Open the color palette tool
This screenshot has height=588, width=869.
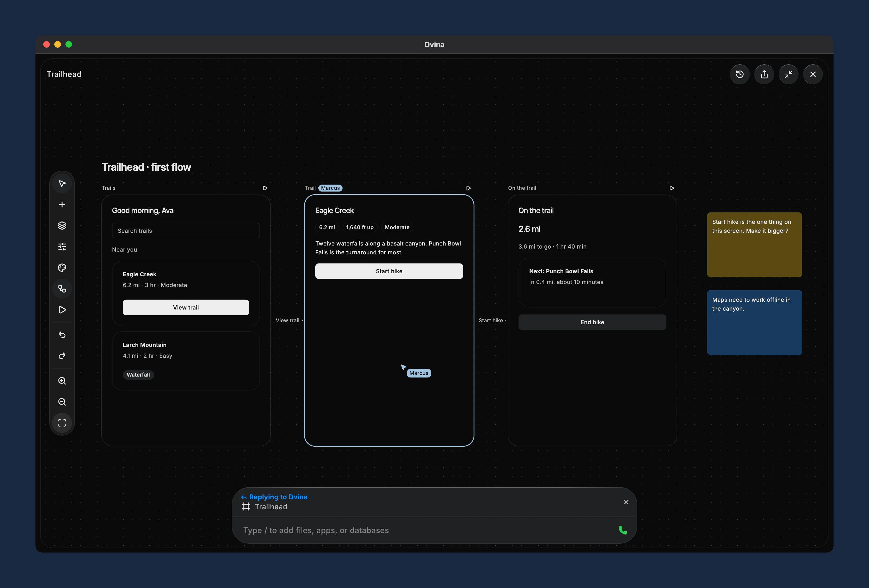(x=62, y=268)
